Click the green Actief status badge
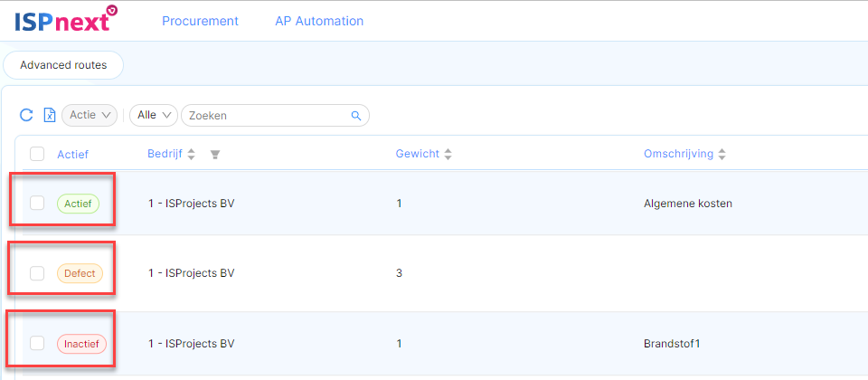 point(78,204)
